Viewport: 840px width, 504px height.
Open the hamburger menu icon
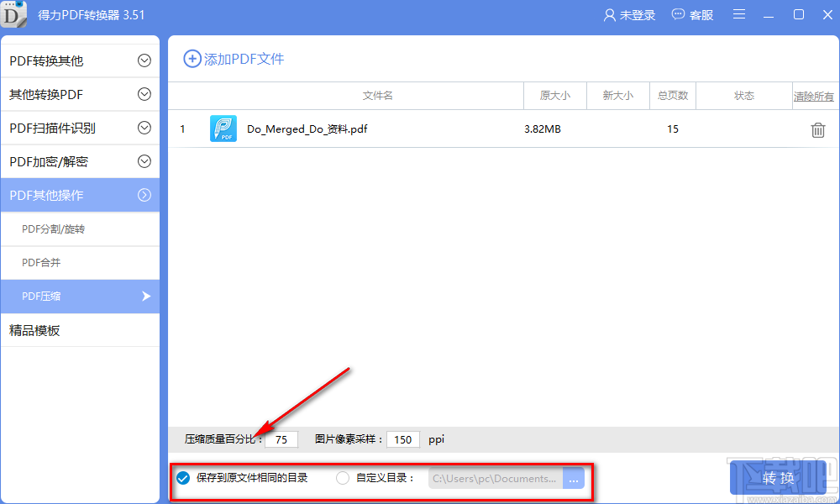tap(739, 14)
